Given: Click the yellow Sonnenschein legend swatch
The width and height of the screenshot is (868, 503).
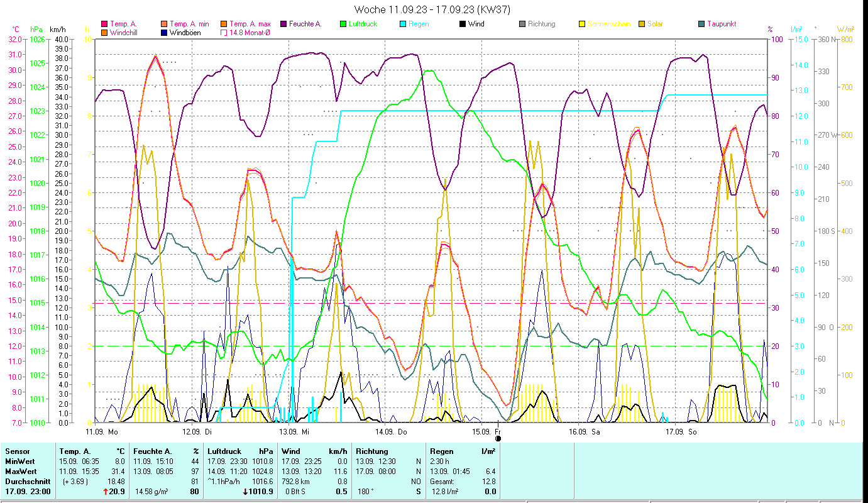Looking at the screenshot, I should click(582, 24).
